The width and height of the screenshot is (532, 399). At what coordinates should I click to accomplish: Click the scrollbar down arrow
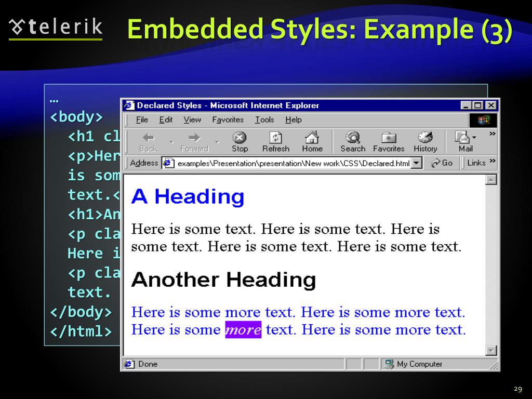coord(491,351)
